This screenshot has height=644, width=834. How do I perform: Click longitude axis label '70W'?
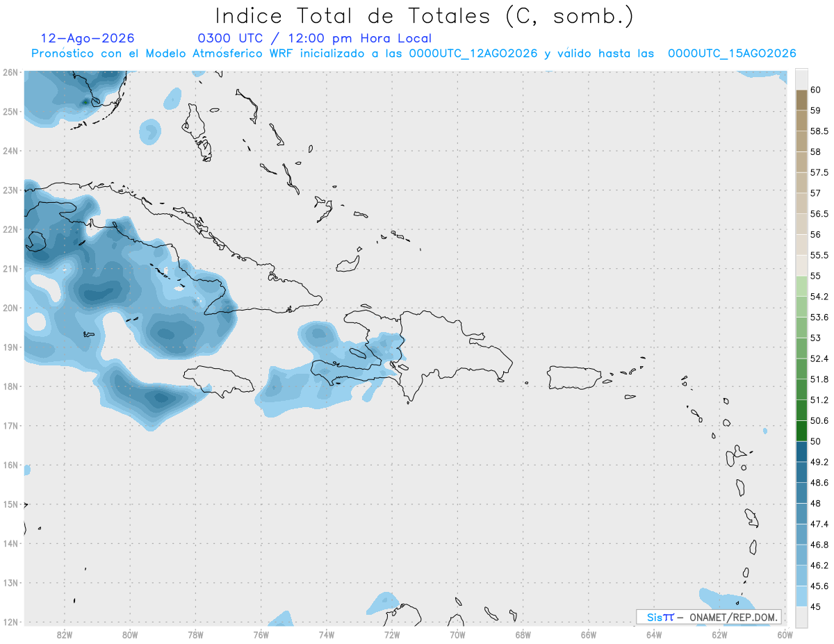point(457,634)
